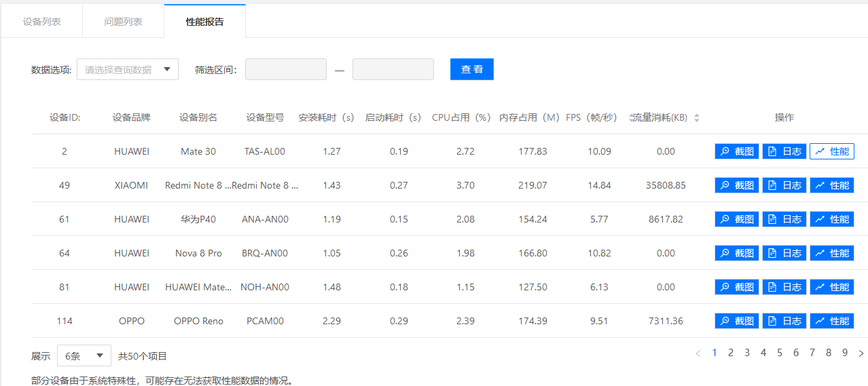Switch to the 问题列表 tab
Screen dimensions: 868x386
tap(123, 22)
